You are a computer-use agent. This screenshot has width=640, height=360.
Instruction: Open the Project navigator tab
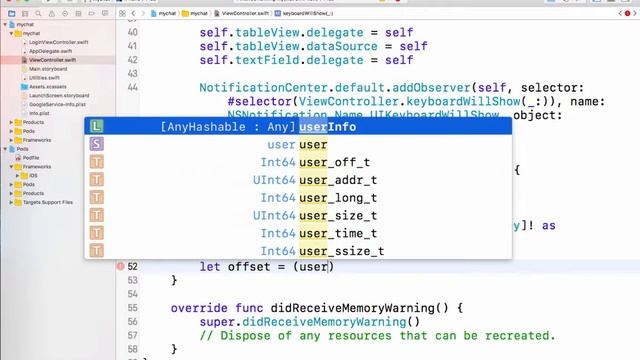coord(11,13)
